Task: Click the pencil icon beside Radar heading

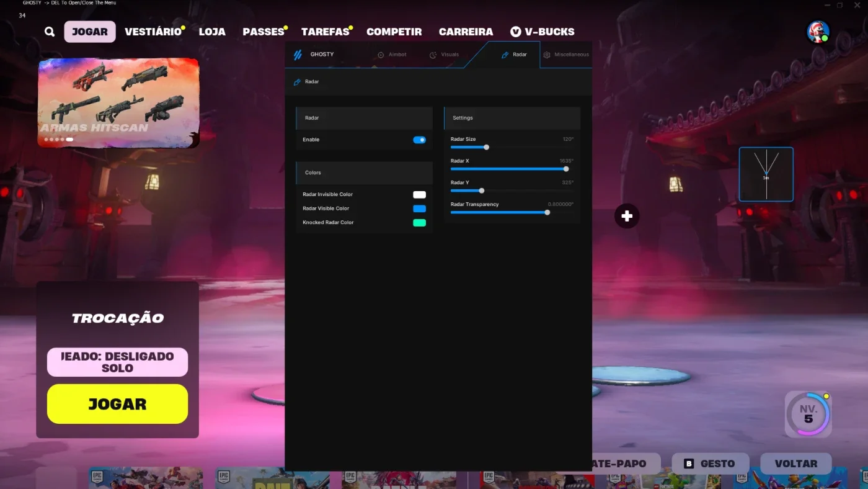Action: 297,82
